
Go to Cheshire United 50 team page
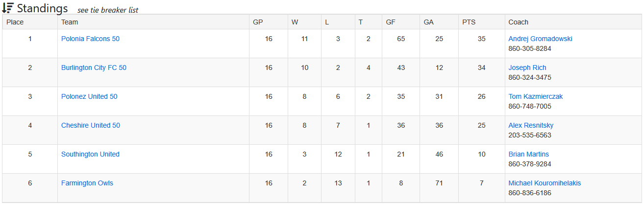[91, 125]
